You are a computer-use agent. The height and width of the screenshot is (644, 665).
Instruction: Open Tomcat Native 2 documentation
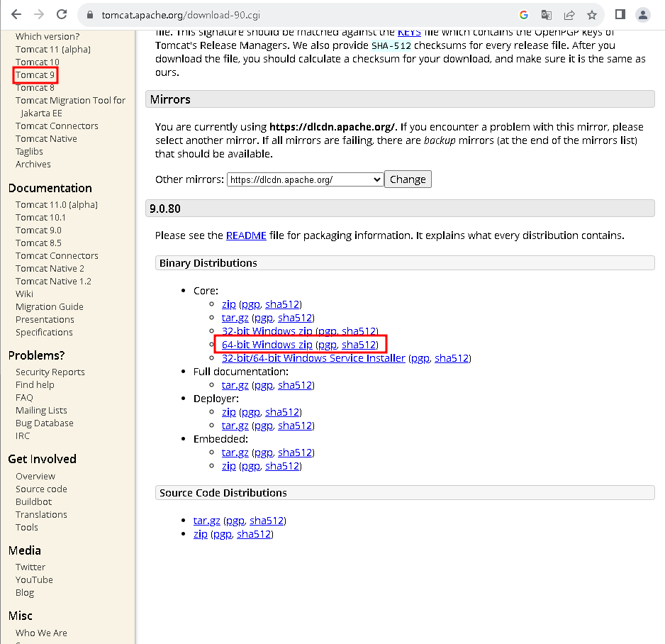click(50, 269)
